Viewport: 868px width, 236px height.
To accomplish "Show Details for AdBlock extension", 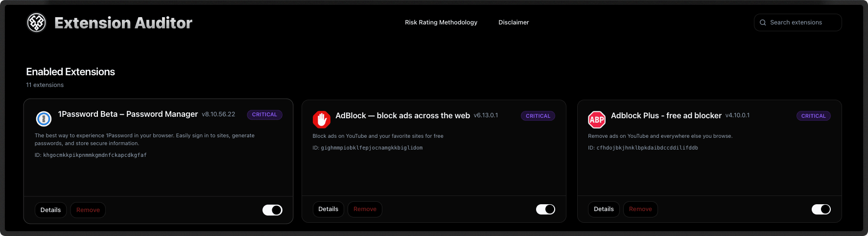I will click(x=328, y=209).
